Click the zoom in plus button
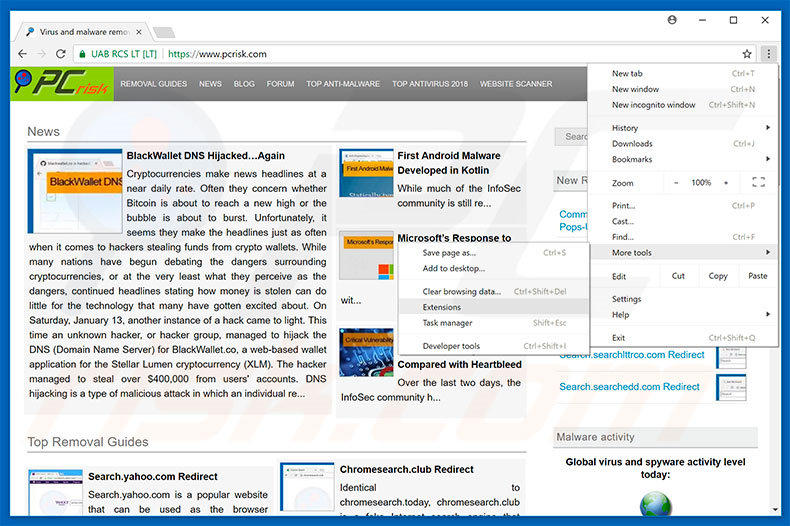The height and width of the screenshot is (526, 790). click(x=726, y=183)
